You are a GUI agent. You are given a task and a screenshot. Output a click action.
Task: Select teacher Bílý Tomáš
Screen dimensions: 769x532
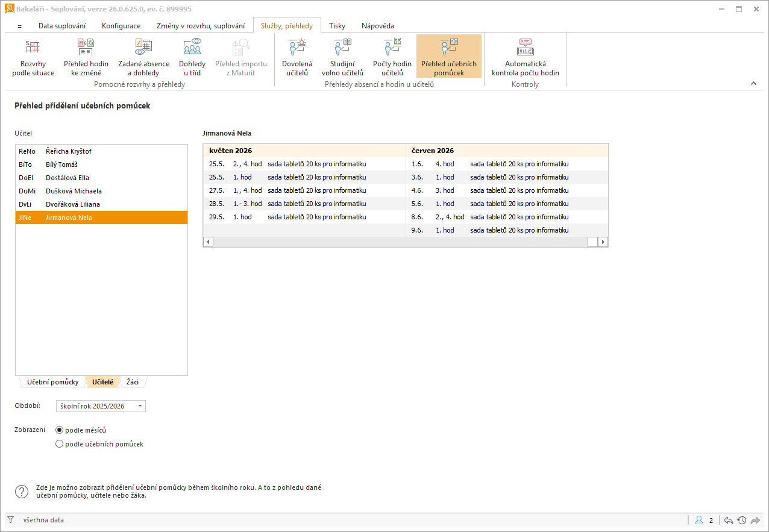coord(101,164)
